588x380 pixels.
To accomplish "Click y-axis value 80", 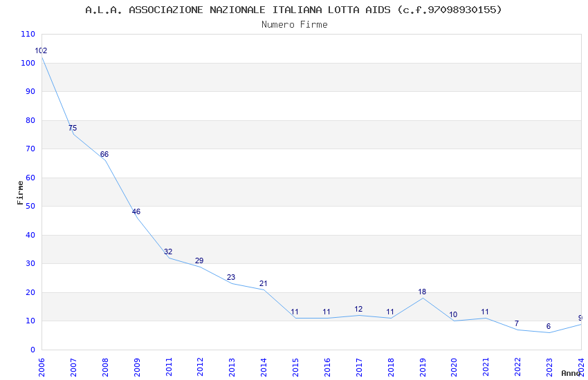I will tap(30, 120).
